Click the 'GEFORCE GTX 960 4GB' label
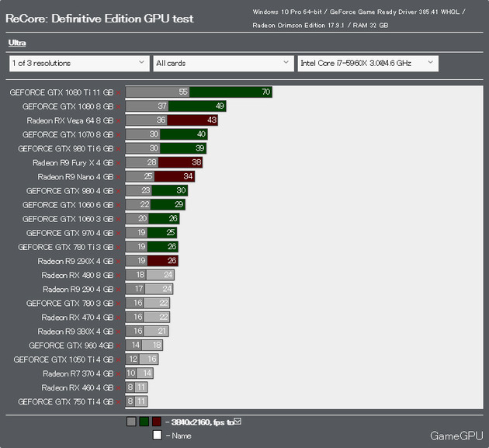This screenshot has height=448, width=489. tap(71, 346)
